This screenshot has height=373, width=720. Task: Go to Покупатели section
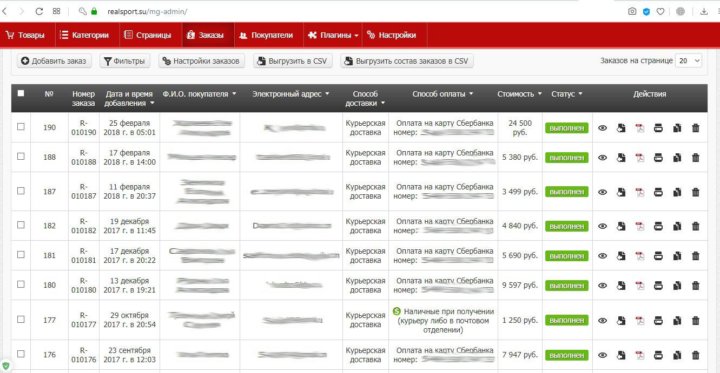[x=268, y=35]
